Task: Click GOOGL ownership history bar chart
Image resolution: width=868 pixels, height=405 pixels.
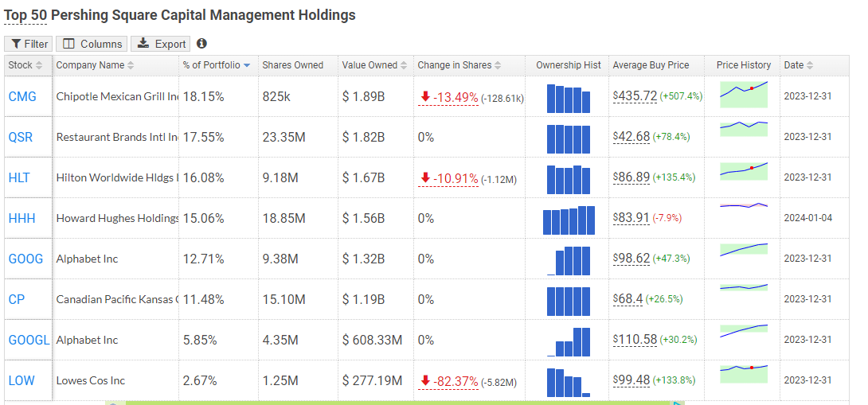Action: 569,342
